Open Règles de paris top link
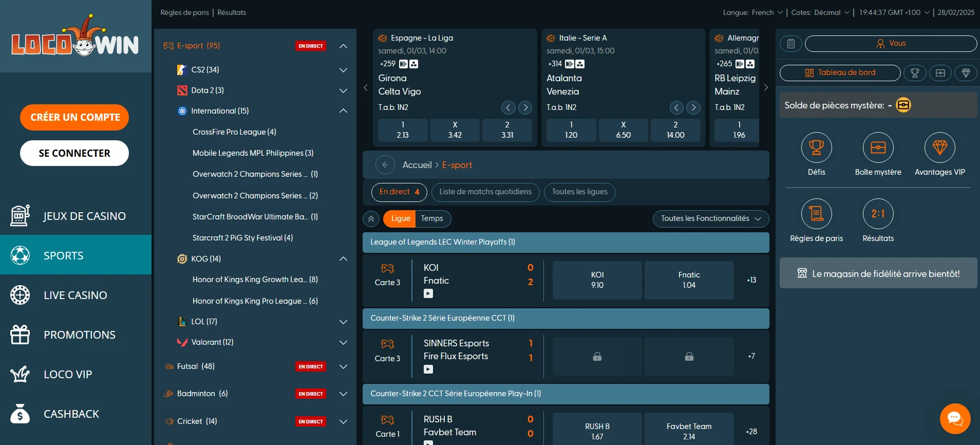 pyautogui.click(x=184, y=13)
